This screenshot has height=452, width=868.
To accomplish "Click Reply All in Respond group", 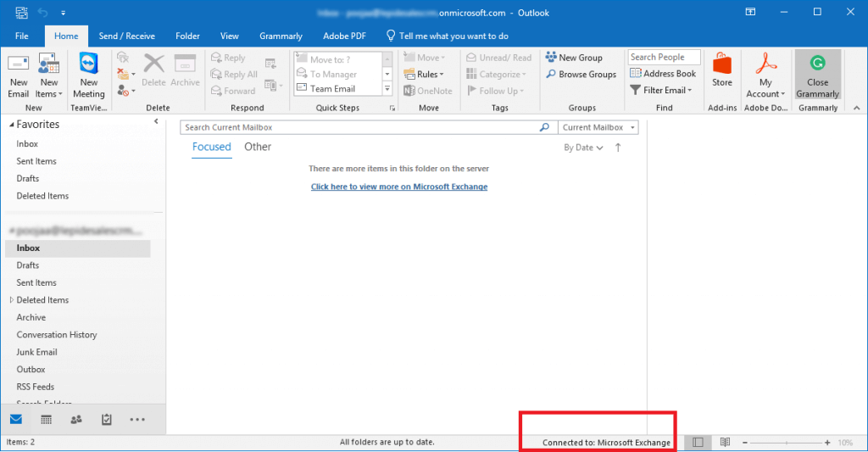I will 234,75.
